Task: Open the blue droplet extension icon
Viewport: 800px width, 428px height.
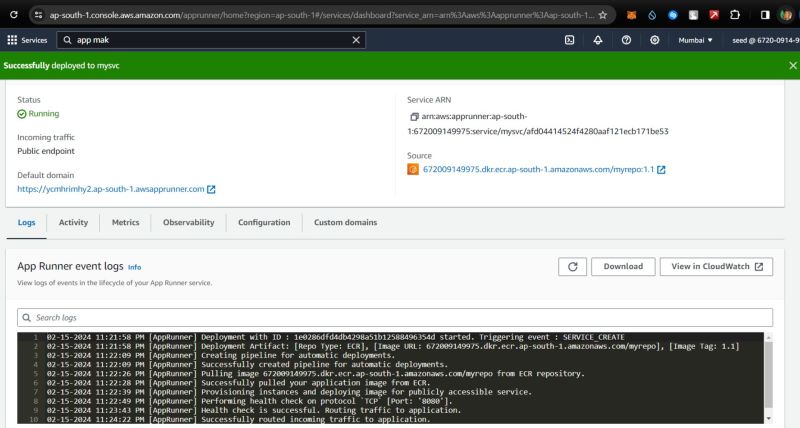Action: coord(652,15)
